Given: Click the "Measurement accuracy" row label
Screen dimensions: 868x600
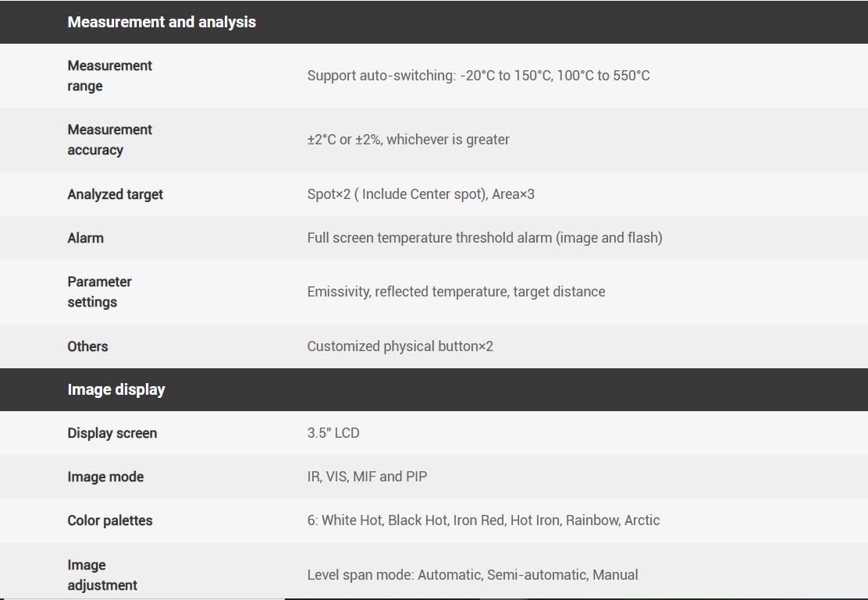Looking at the screenshot, I should coord(109,140).
